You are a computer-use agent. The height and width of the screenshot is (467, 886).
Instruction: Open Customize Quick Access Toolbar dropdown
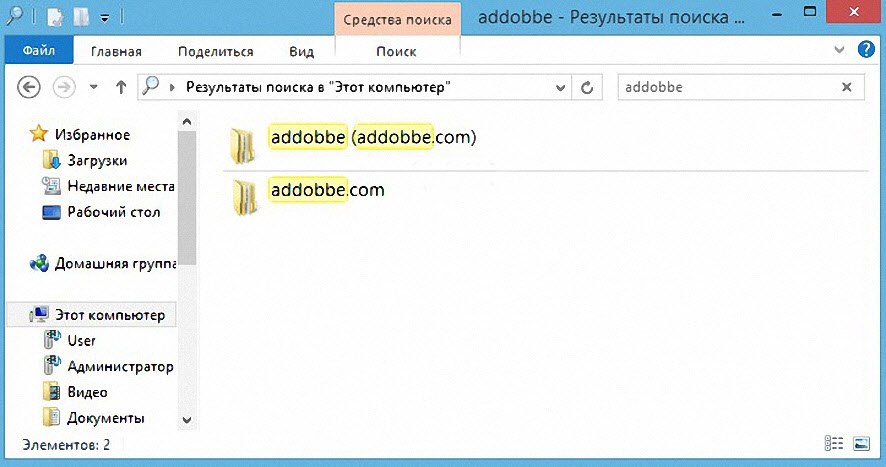click(x=105, y=17)
